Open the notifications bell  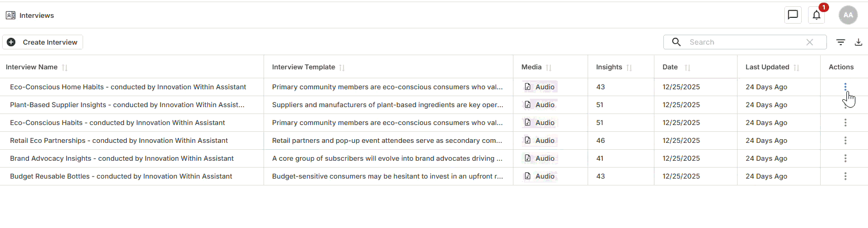[816, 15]
